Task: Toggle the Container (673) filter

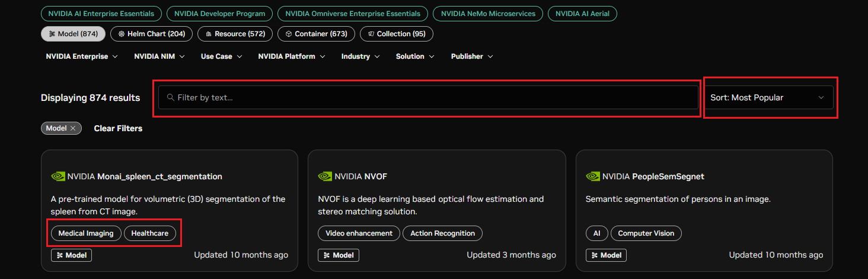Action: point(316,34)
